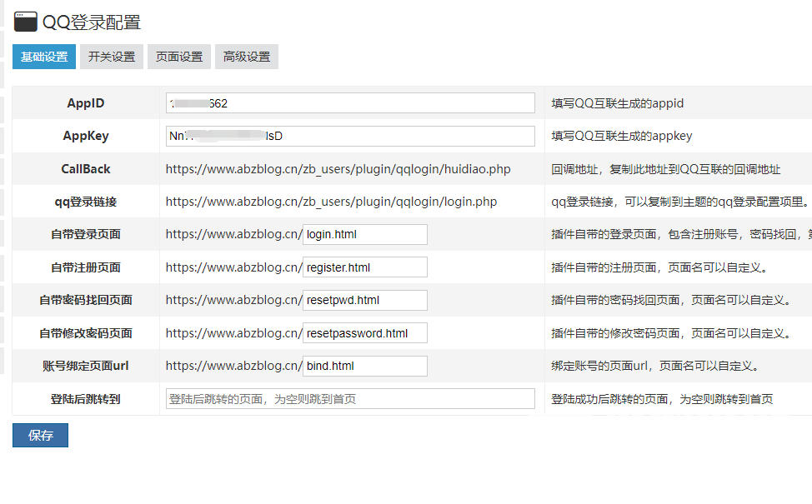
Task: Click the 登陆后跳转到 row label
Action: click(85, 399)
